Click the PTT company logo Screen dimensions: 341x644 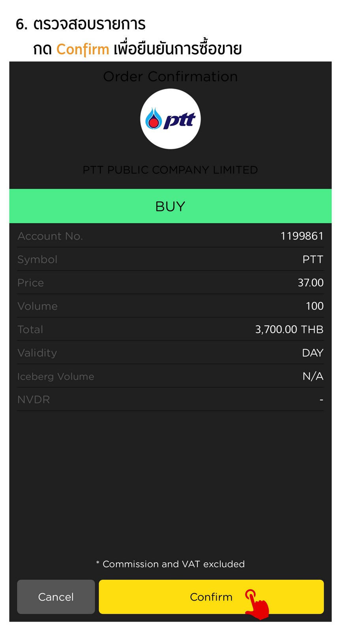(170, 119)
